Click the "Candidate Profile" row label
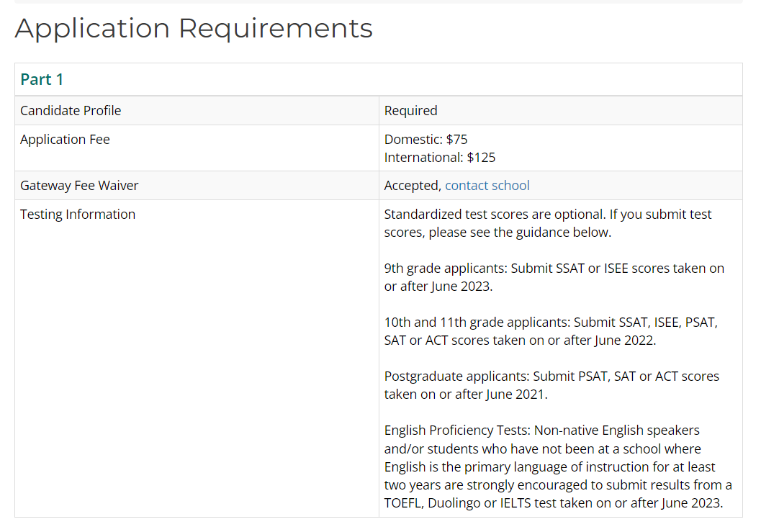 pyautogui.click(x=71, y=111)
